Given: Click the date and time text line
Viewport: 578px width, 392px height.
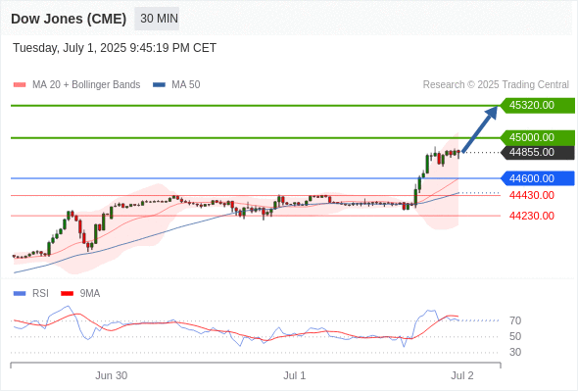Looking at the screenshot, I should point(115,48).
